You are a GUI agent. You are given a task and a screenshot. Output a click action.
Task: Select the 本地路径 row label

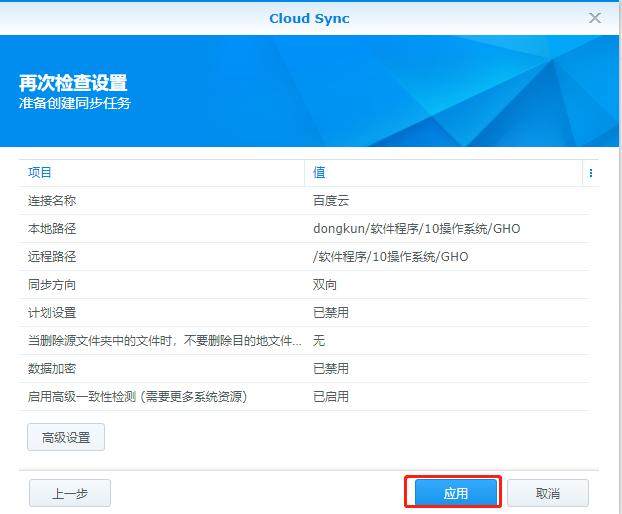(x=52, y=228)
